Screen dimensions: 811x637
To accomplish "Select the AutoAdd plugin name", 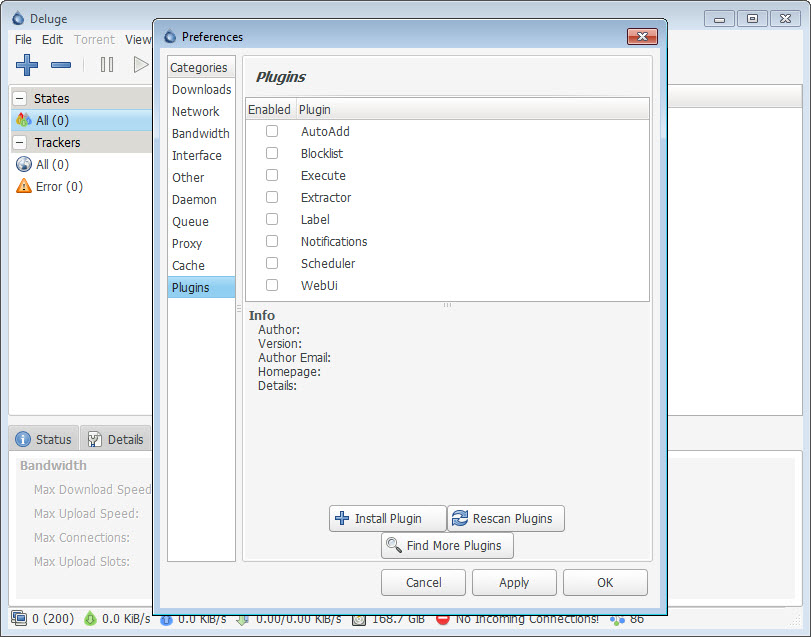I will click(325, 131).
